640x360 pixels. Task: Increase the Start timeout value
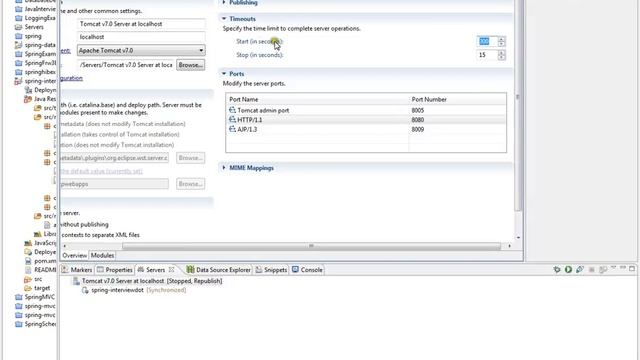click(x=501, y=39)
